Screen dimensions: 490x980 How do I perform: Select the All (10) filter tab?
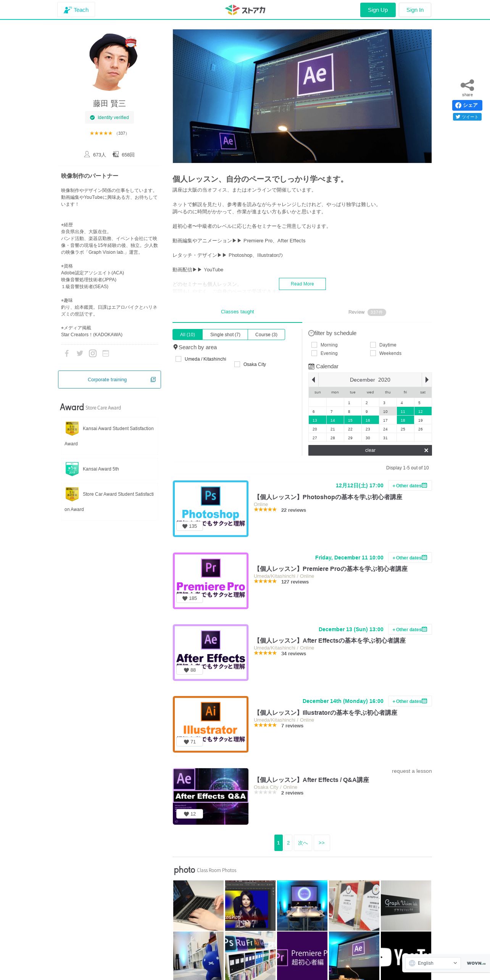tap(187, 335)
